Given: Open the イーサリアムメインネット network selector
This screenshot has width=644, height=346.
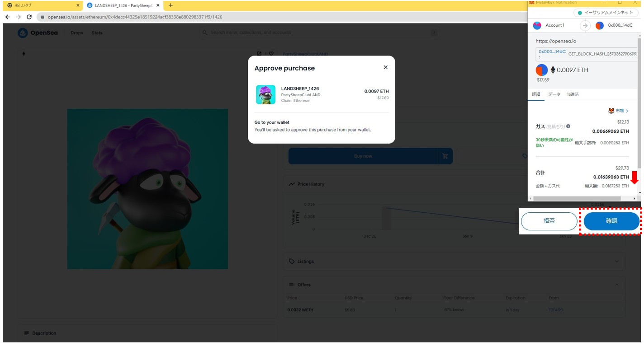Looking at the screenshot, I should pyautogui.click(x=606, y=13).
